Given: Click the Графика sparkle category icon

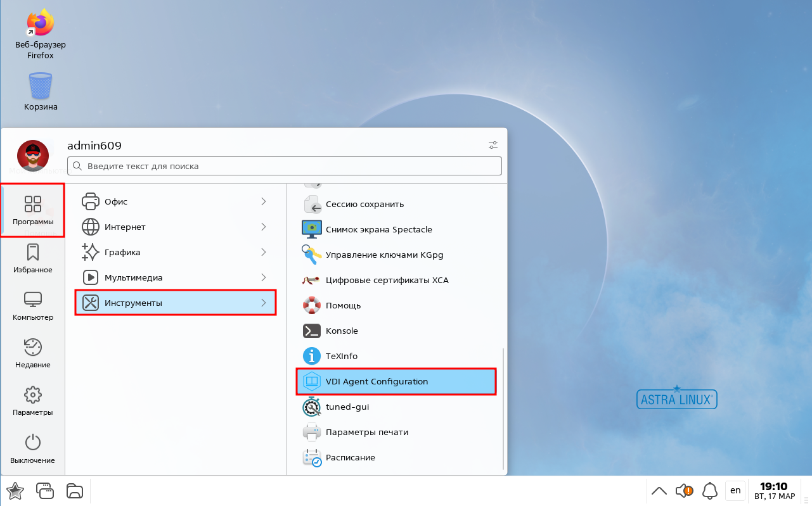Looking at the screenshot, I should pyautogui.click(x=91, y=252).
